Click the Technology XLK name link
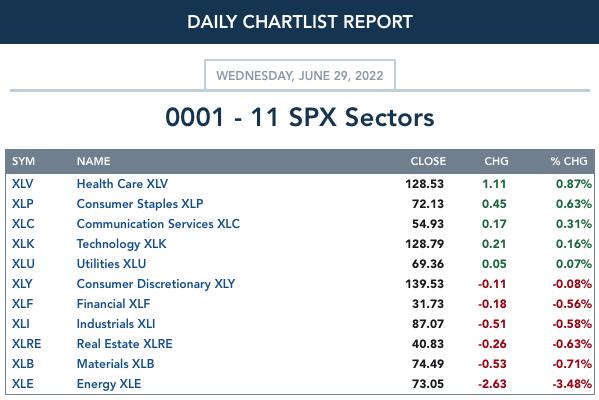 tap(121, 244)
